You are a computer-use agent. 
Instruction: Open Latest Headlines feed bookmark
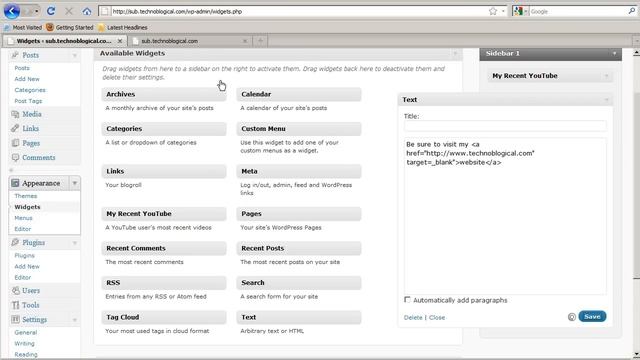[122, 27]
